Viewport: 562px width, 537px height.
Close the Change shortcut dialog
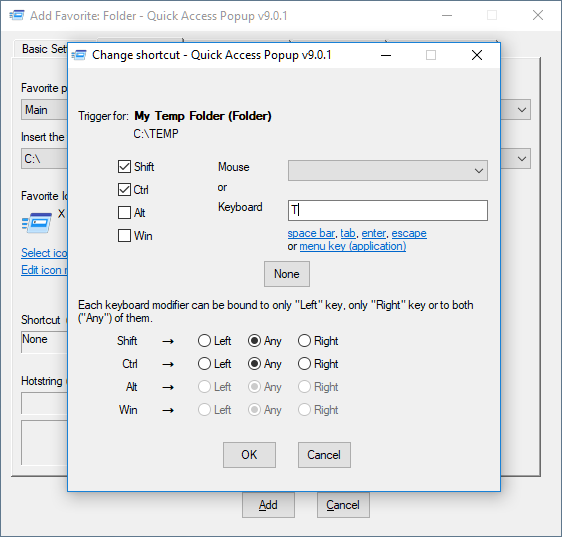[477, 55]
